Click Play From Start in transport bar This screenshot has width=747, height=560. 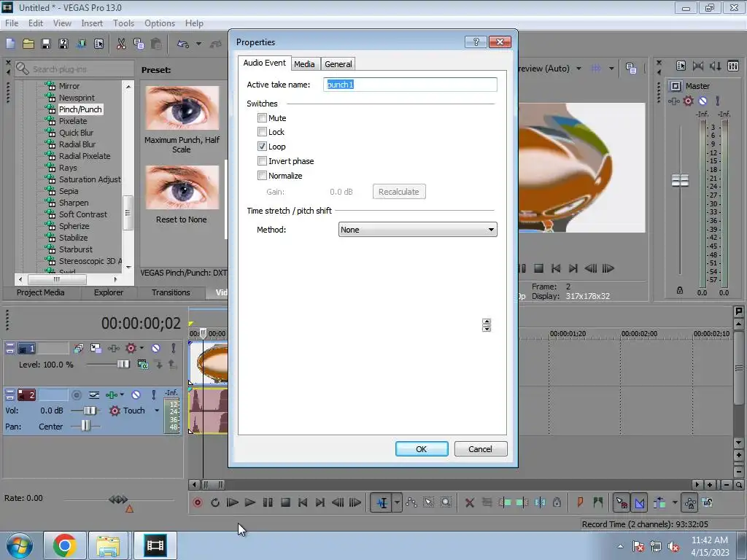click(233, 502)
